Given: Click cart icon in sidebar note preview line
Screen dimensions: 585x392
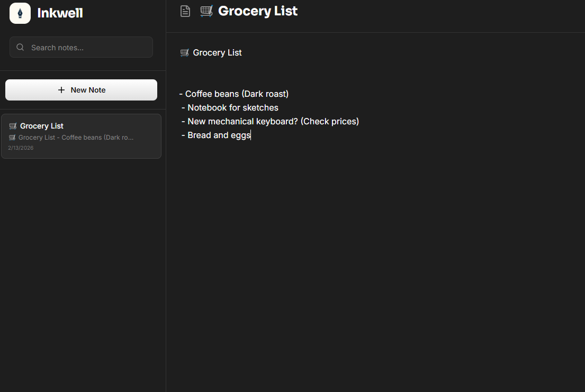Looking at the screenshot, I should pyautogui.click(x=13, y=138).
